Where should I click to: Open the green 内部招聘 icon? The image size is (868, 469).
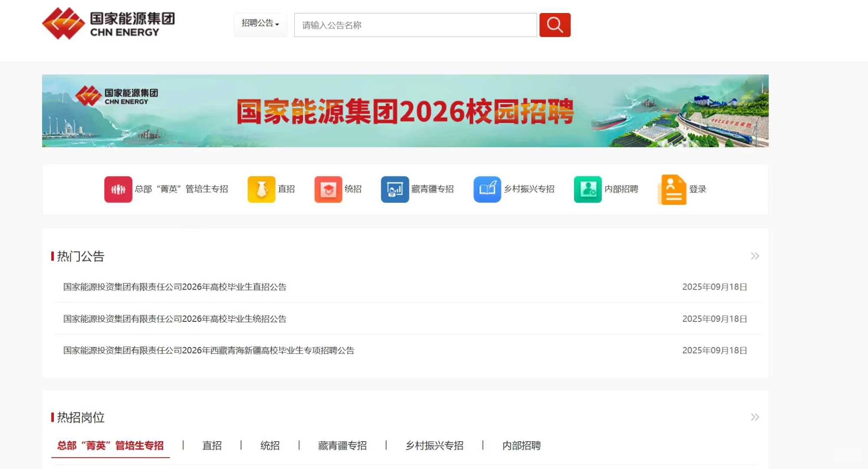click(x=587, y=189)
